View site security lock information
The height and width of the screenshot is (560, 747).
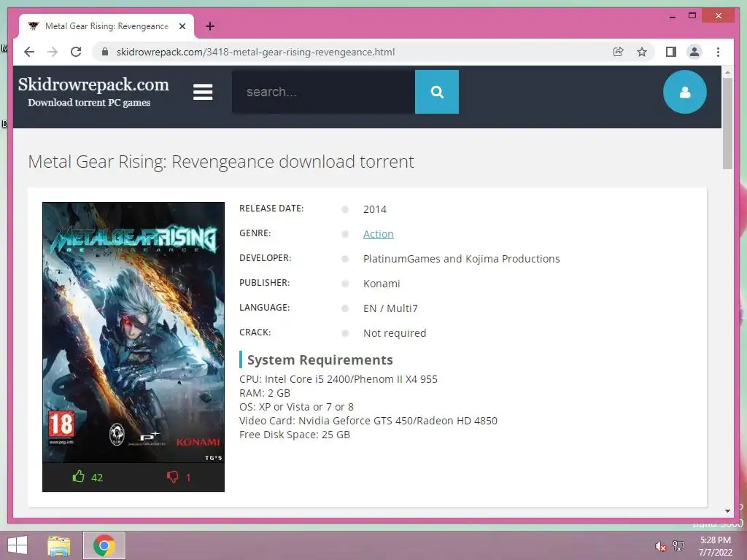click(105, 52)
